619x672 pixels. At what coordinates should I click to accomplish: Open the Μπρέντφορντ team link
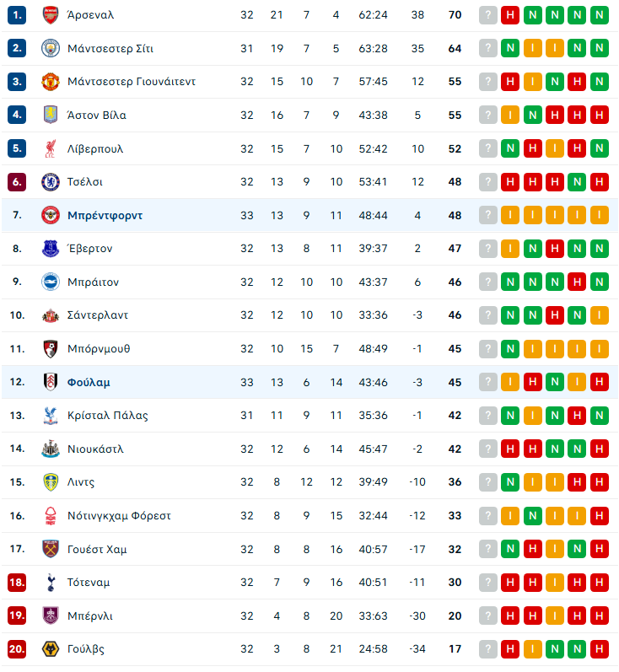click(x=105, y=215)
